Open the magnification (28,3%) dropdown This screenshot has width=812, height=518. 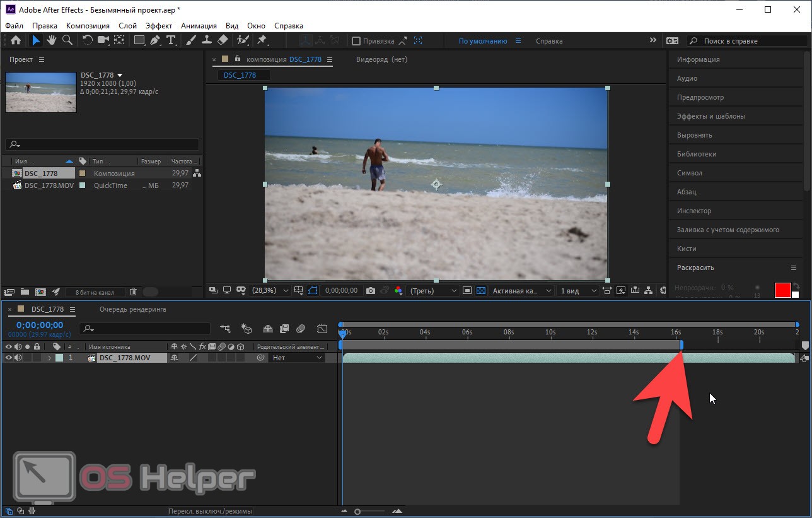(x=270, y=290)
